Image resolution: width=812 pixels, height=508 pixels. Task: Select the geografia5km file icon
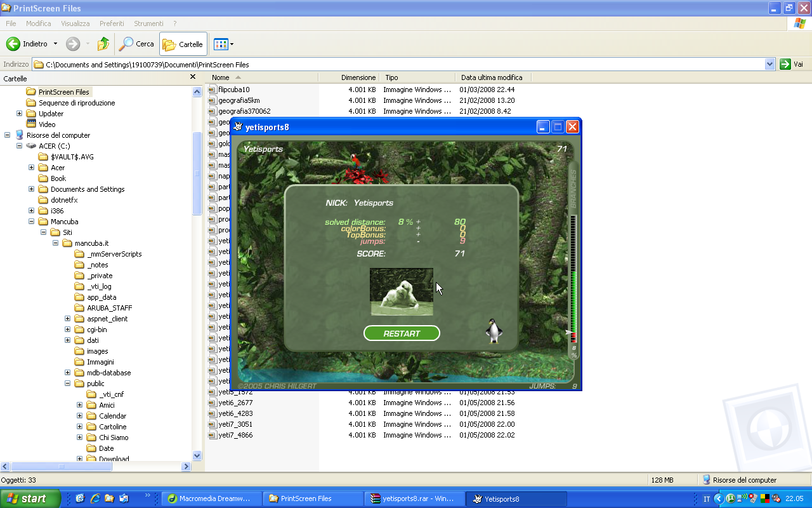[213, 100]
